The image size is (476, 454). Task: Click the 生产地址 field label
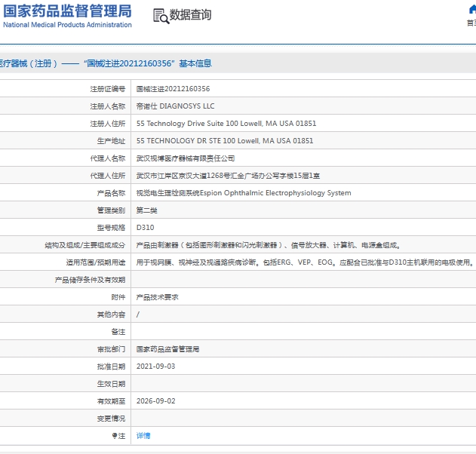111,141
